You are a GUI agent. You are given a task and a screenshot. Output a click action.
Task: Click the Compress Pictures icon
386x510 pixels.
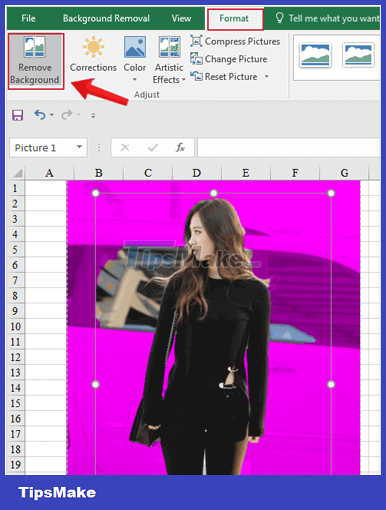tap(196, 41)
